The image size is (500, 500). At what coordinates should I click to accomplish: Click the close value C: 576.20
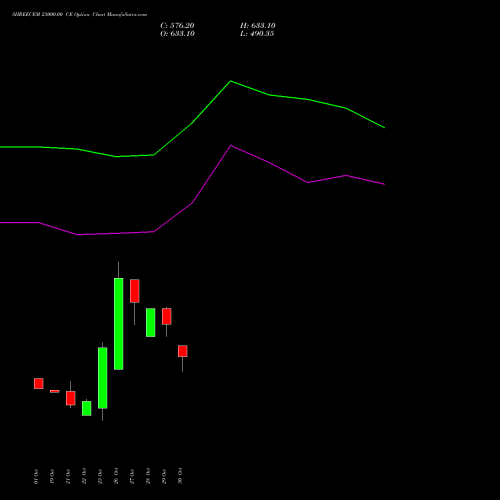coord(177,26)
